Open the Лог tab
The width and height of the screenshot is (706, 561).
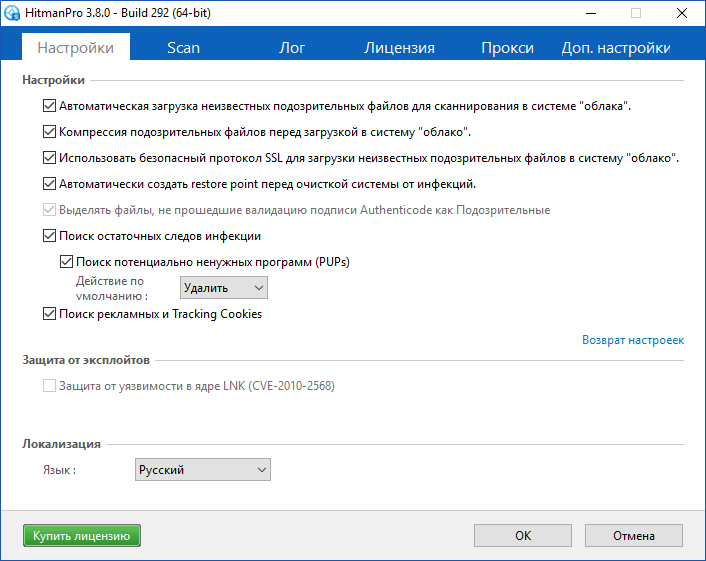[291, 48]
